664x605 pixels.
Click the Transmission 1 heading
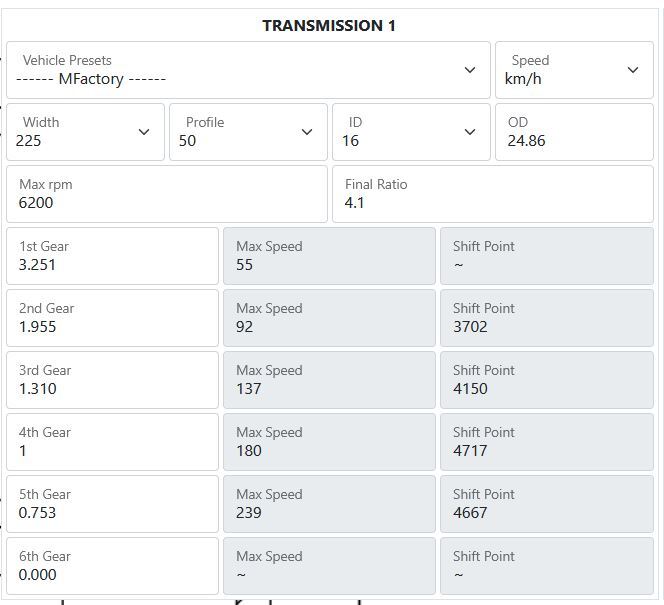[329, 26]
